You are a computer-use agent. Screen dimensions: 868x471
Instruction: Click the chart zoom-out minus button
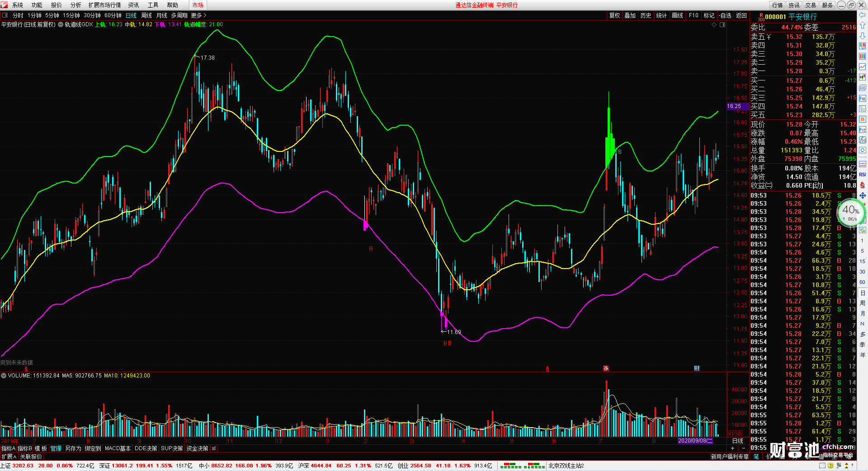pos(744,448)
